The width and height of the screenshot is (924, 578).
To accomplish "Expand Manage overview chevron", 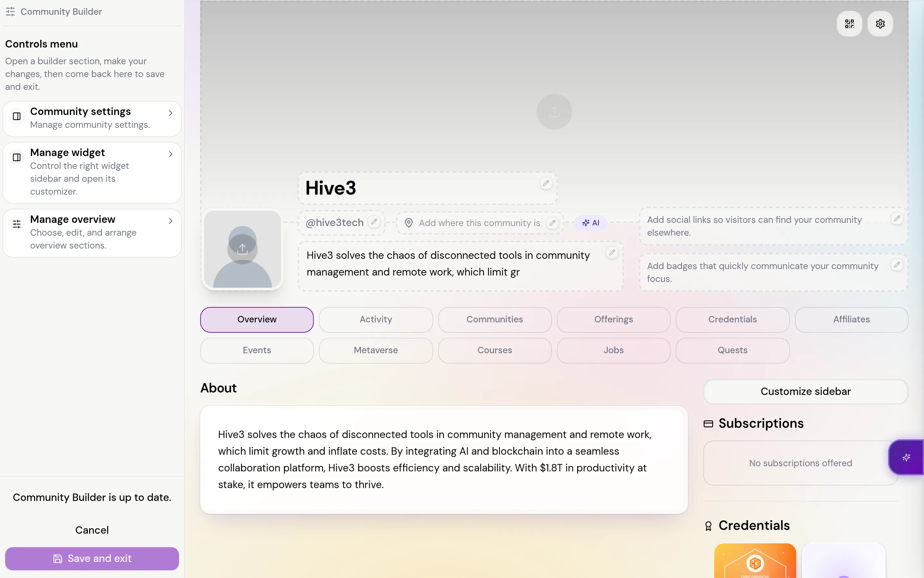I will (171, 221).
